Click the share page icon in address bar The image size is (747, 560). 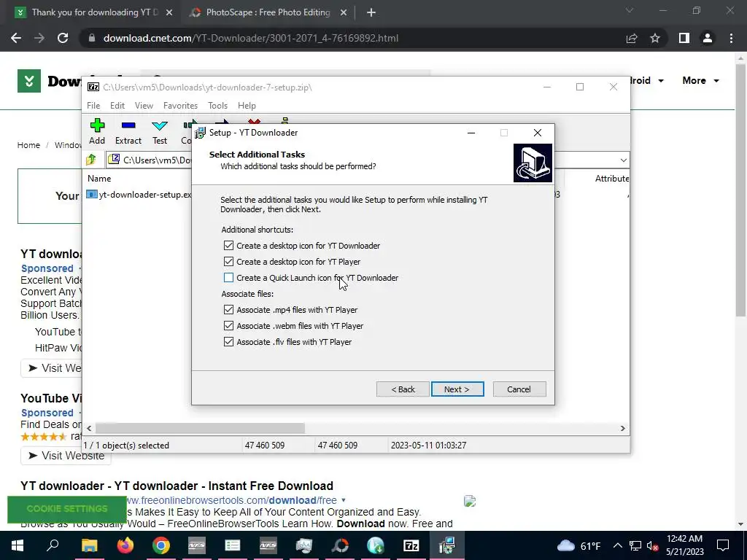coord(632,38)
